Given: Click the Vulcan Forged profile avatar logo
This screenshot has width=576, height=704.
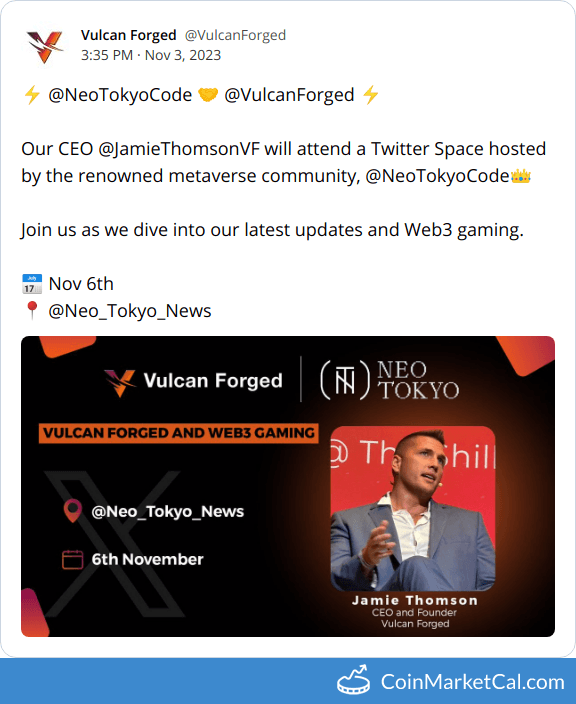Looking at the screenshot, I should click(44, 46).
